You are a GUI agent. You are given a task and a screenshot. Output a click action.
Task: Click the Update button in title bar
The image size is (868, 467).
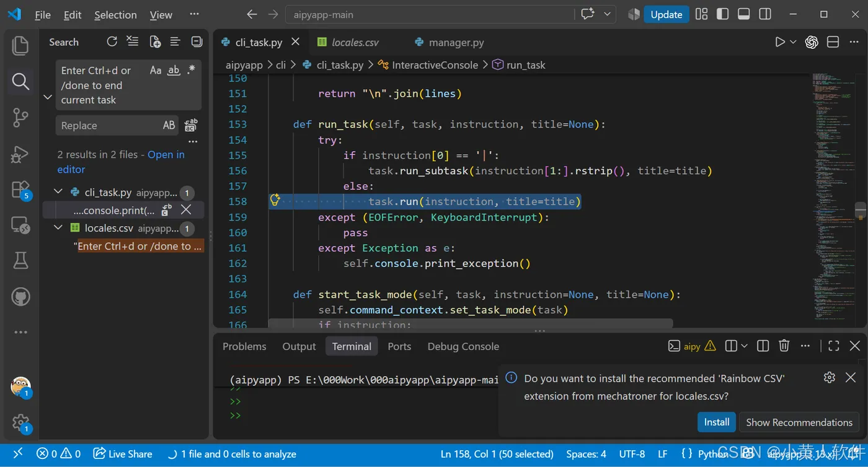pyautogui.click(x=666, y=14)
